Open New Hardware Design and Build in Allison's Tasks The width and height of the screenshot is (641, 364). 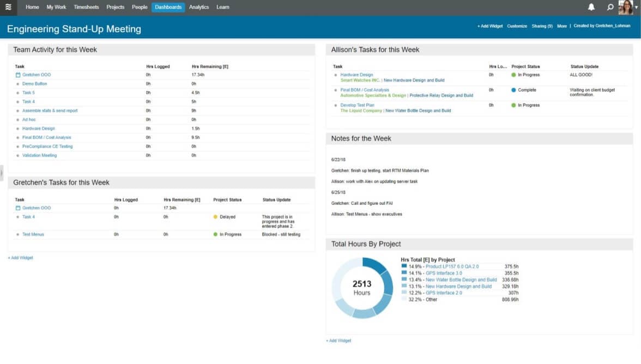414,81
